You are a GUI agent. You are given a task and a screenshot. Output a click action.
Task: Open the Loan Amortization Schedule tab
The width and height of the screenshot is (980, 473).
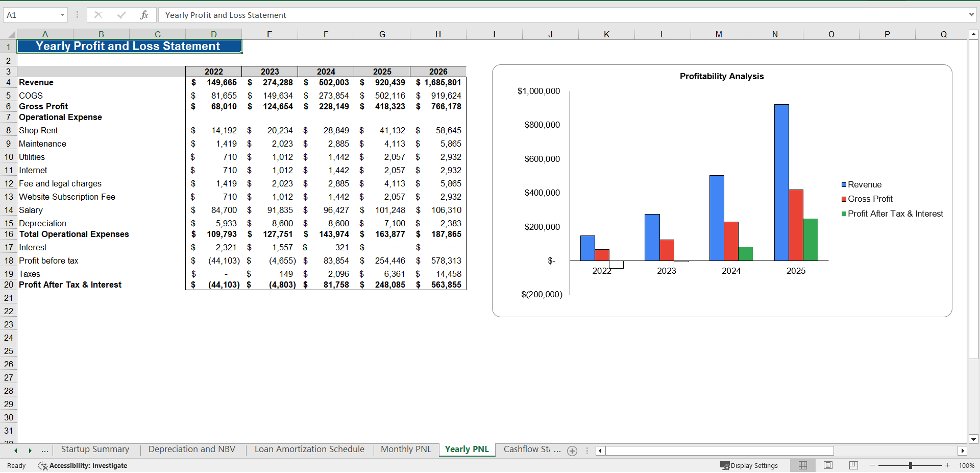309,450
